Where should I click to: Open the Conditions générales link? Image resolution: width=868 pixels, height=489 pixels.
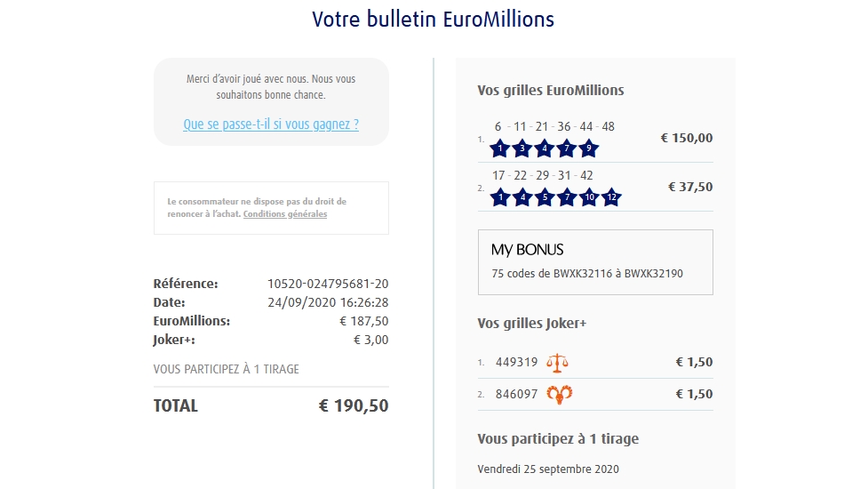coord(285,214)
